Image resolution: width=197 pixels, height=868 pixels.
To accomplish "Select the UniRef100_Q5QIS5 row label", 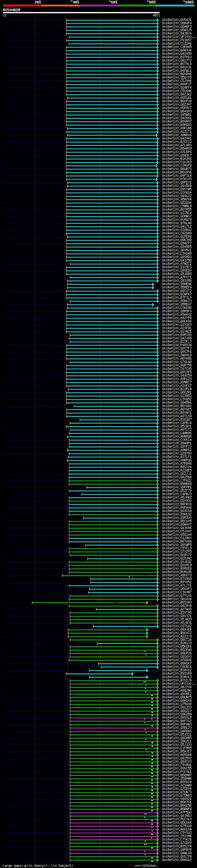I will click(176, 78).
